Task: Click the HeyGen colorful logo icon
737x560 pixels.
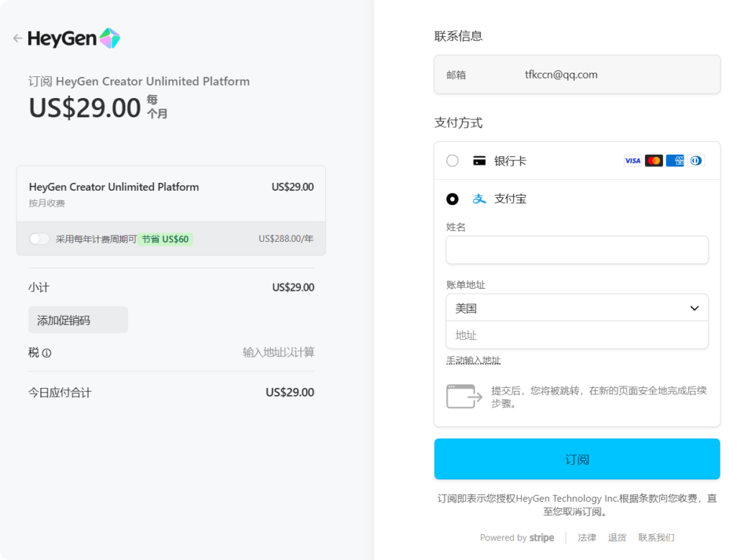Action: point(109,38)
